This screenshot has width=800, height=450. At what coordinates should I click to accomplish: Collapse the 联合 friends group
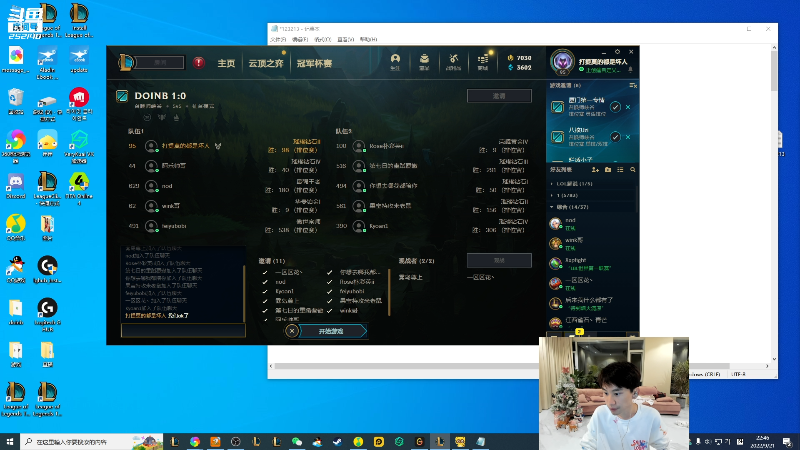572,207
